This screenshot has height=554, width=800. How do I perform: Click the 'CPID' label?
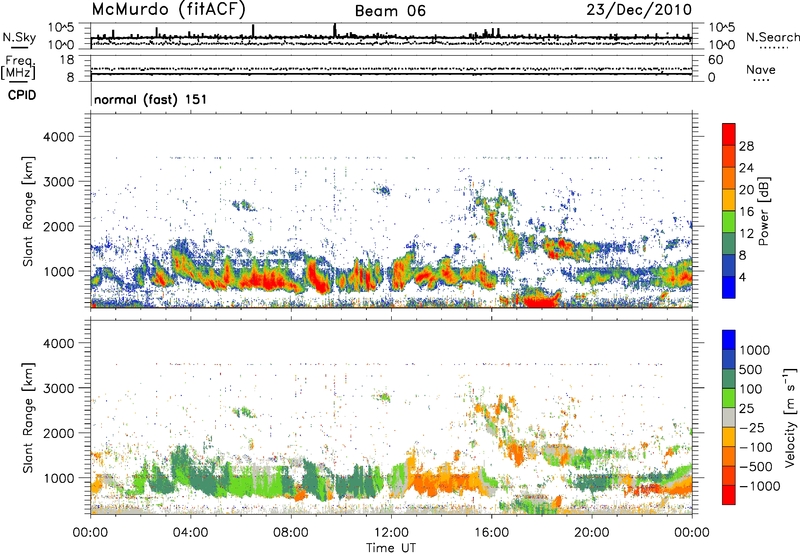click(x=22, y=95)
